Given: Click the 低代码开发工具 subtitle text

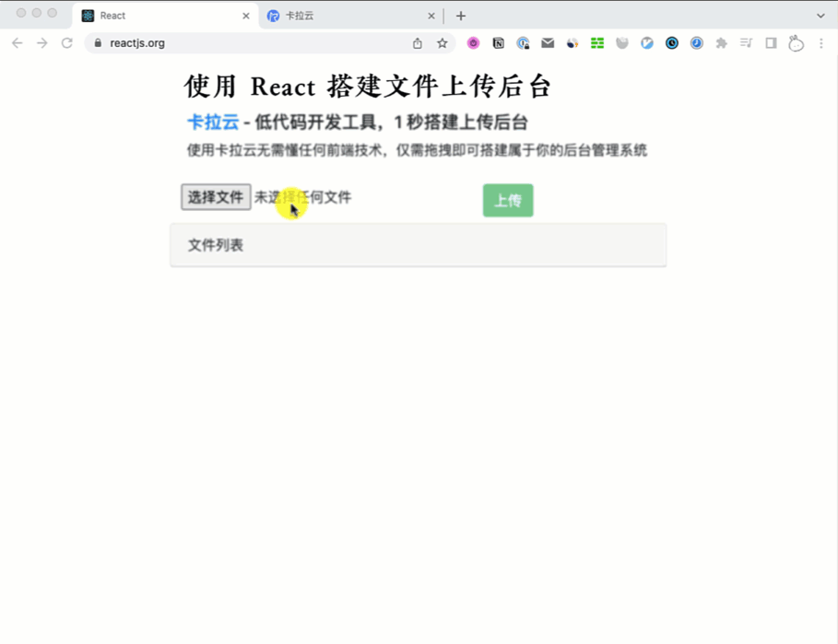Looking at the screenshot, I should click(x=315, y=123).
